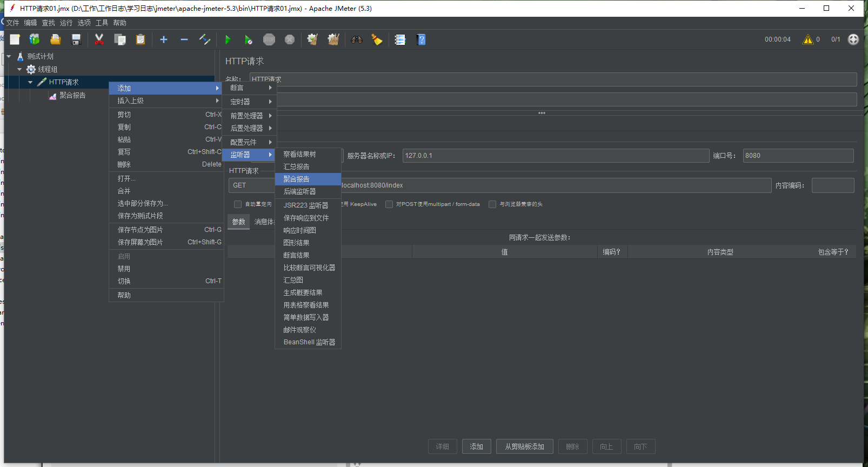Click the grey Stop icon
The height and width of the screenshot is (467, 868).
(269, 39)
